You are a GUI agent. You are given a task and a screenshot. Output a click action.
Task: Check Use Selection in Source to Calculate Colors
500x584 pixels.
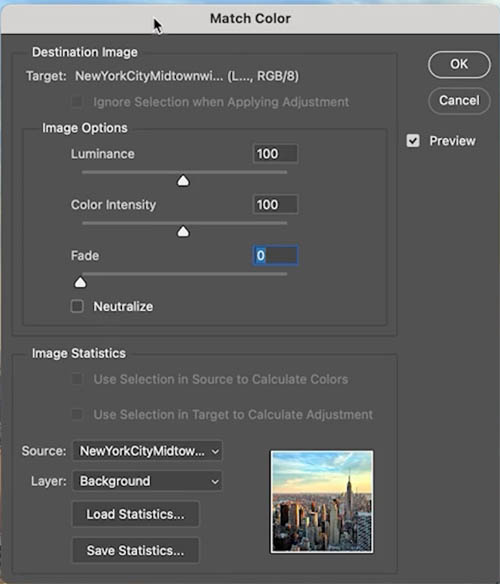tap(77, 379)
